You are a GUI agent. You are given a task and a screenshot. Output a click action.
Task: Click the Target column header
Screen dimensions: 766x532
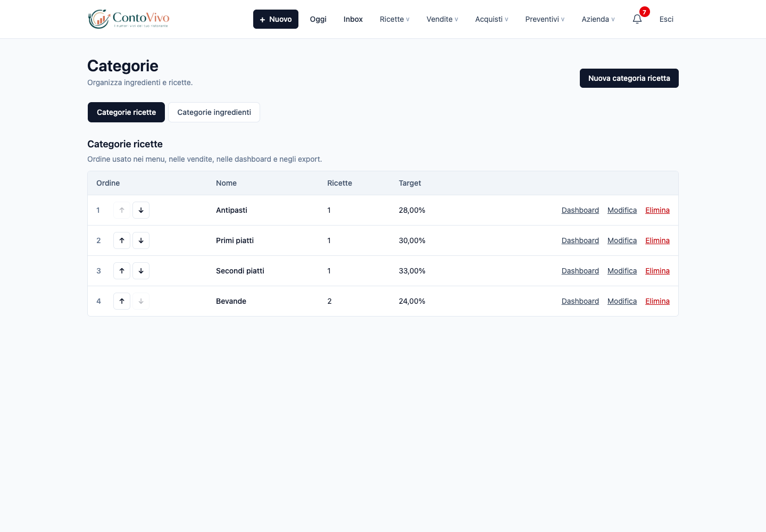pos(410,183)
